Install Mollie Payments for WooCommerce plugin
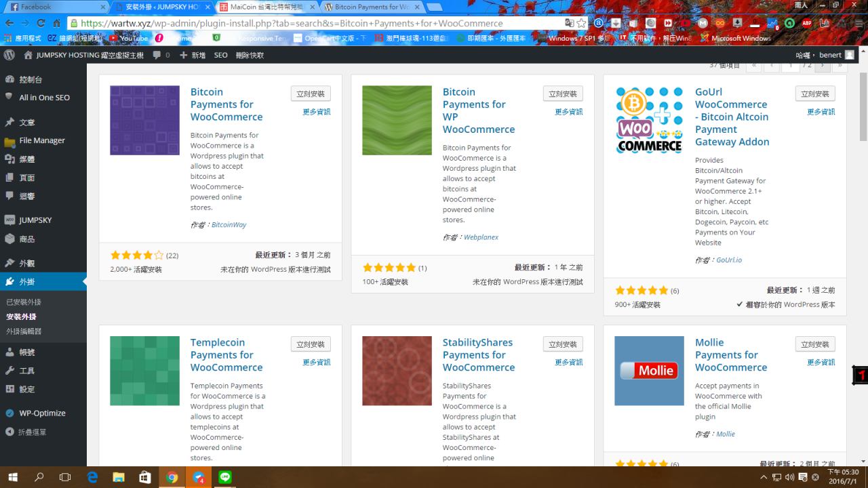The width and height of the screenshot is (868, 488). point(815,344)
